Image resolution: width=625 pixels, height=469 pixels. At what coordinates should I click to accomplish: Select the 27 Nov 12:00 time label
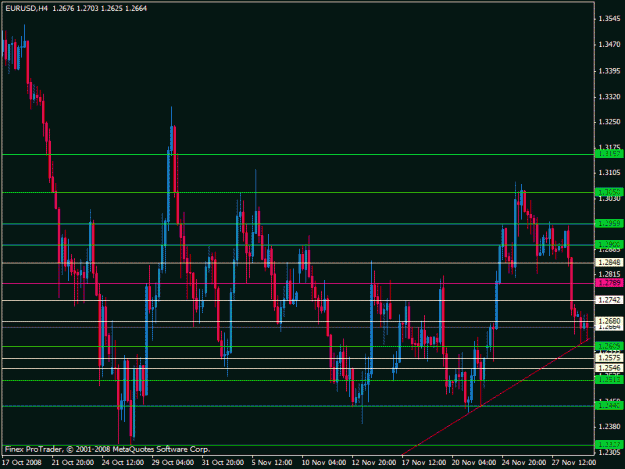pyautogui.click(x=574, y=462)
